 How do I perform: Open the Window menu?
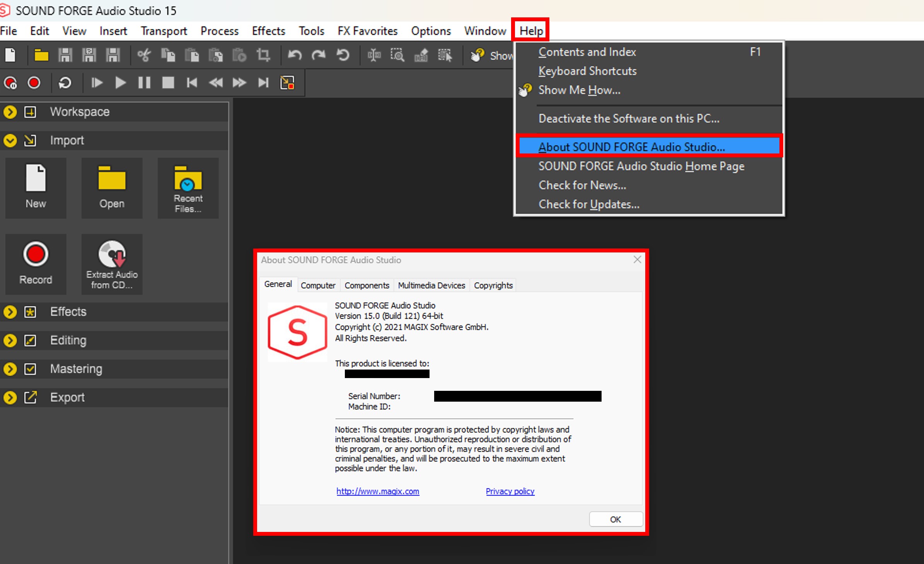click(485, 31)
